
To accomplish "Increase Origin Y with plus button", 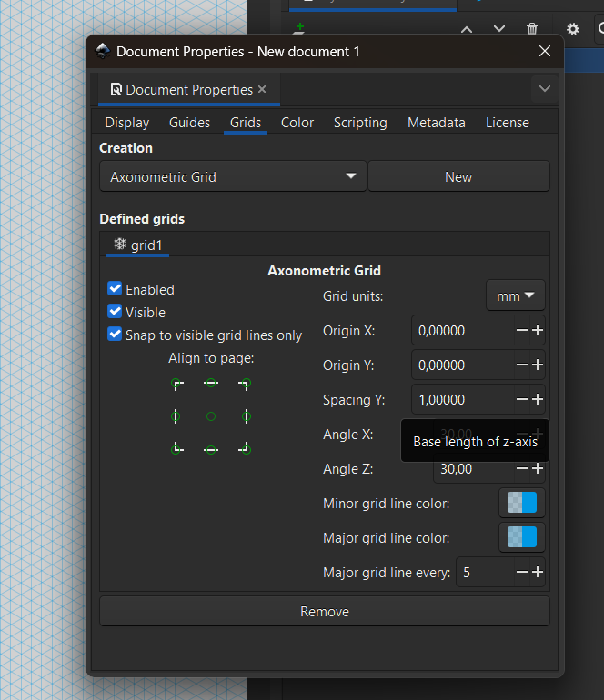I will pyautogui.click(x=538, y=365).
